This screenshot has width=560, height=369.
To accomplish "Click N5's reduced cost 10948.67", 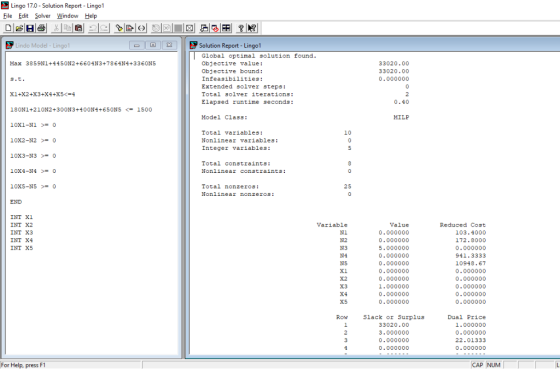I will pyautogui.click(x=471, y=263).
